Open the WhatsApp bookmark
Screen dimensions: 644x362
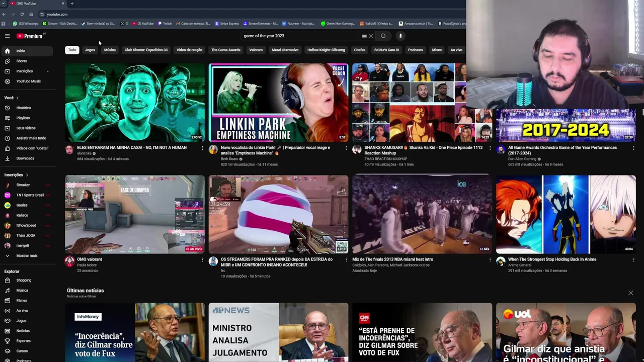[x=25, y=23]
